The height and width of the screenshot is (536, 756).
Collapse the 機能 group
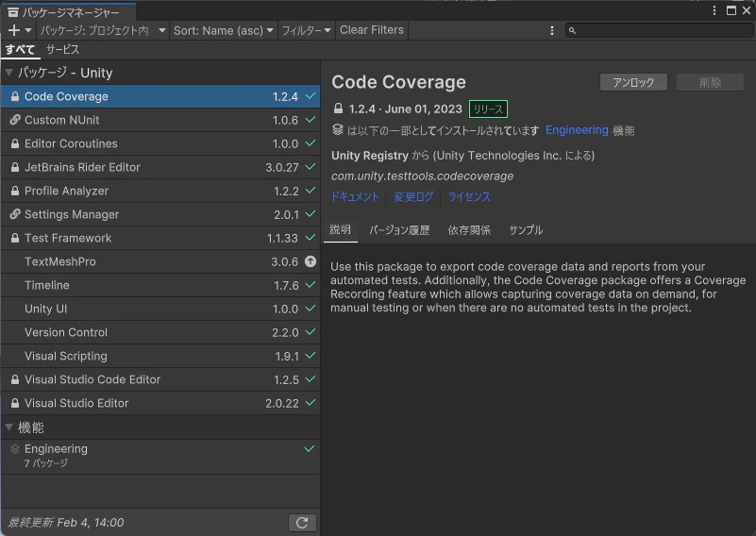pos(8,427)
